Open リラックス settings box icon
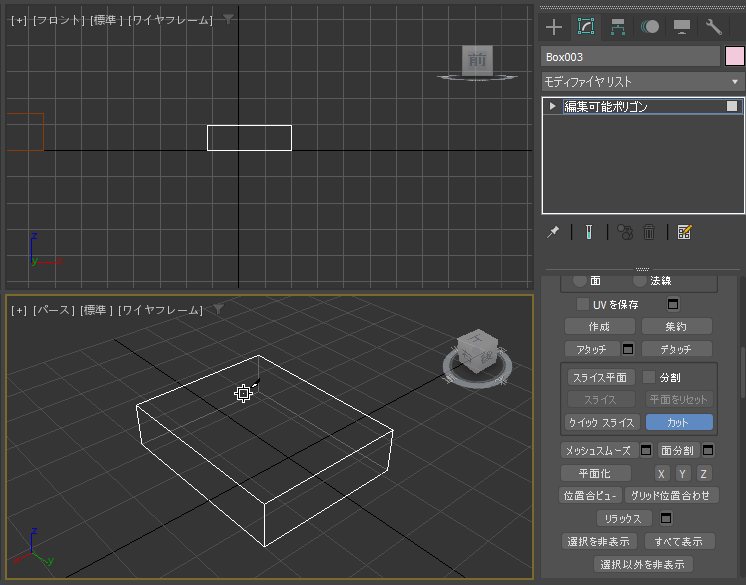Viewport: 746px width, 585px height. [x=666, y=518]
